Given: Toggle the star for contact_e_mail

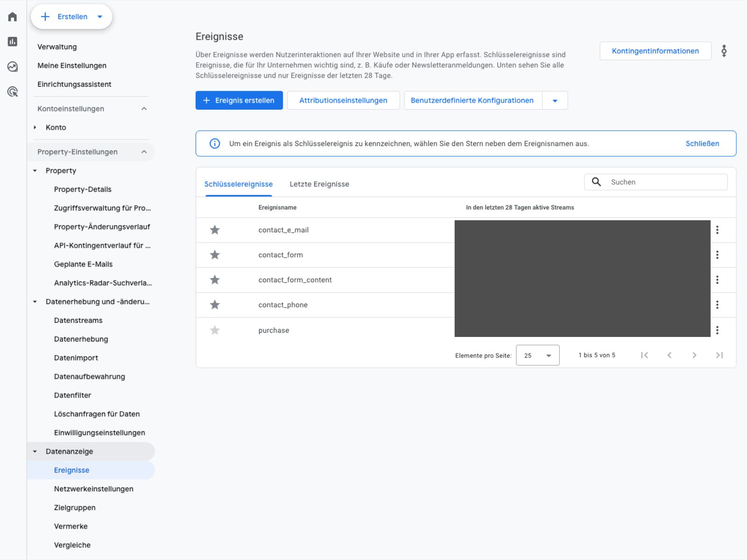Looking at the screenshot, I should (215, 230).
